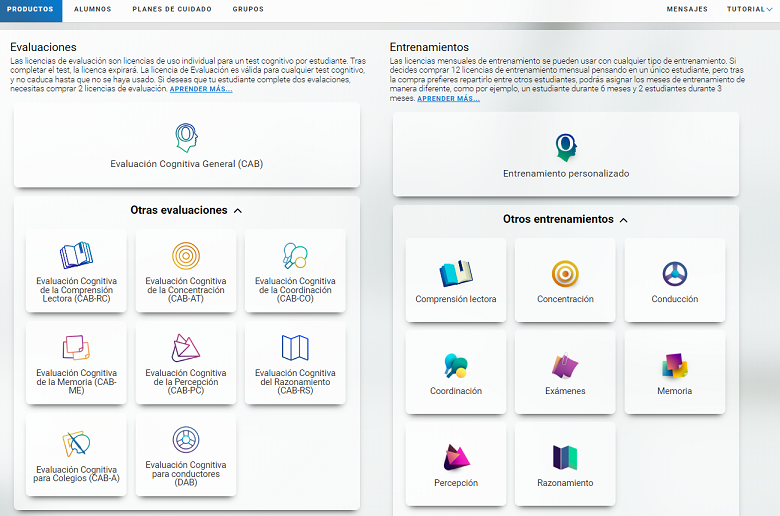
Task: Switch to the Alumnos tab
Action: 92,9
